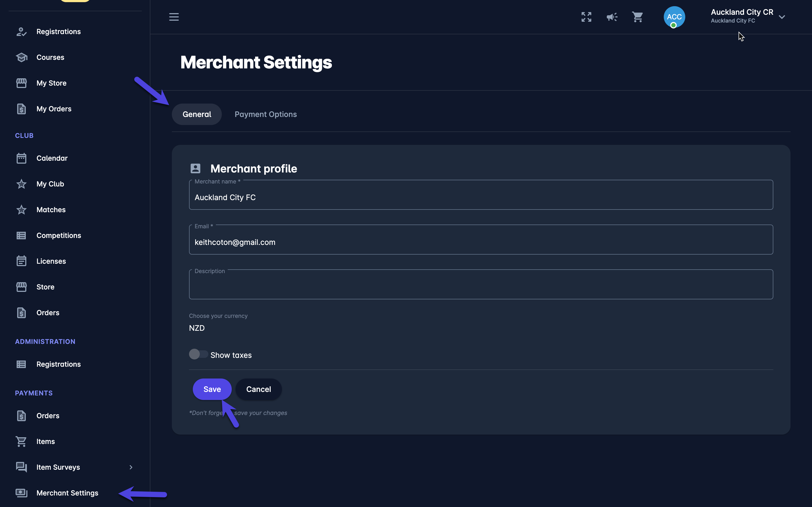Image resolution: width=812 pixels, height=507 pixels.
Task: Select the General tab
Action: pyautogui.click(x=197, y=114)
